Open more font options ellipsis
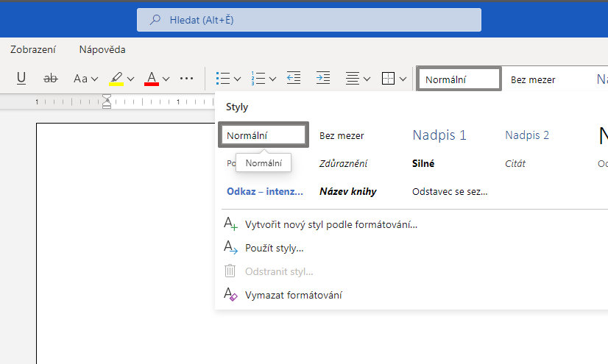This screenshot has height=364, width=608. click(x=186, y=78)
